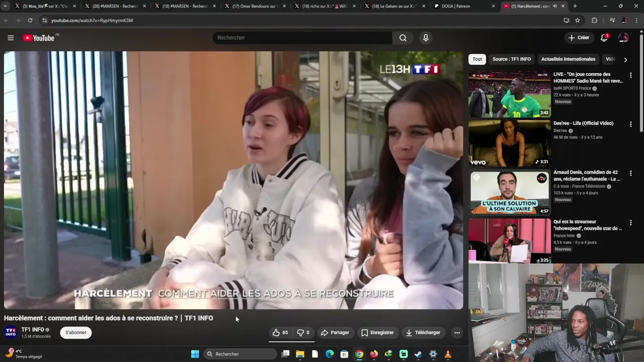Bookmark this page with star icon

(x=578, y=20)
